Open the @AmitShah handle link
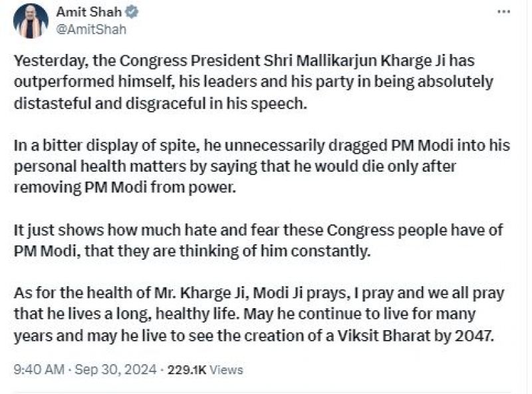This screenshot has width=532, height=394. coord(92,30)
